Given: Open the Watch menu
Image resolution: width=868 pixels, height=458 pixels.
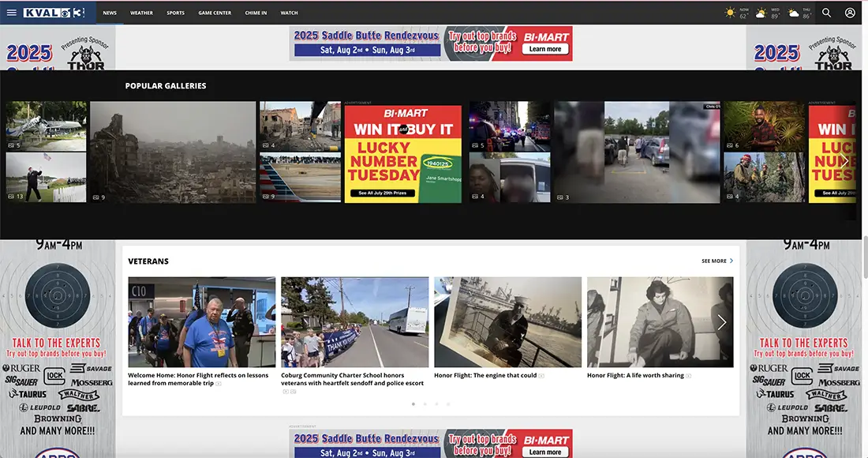Looking at the screenshot, I should click(289, 13).
